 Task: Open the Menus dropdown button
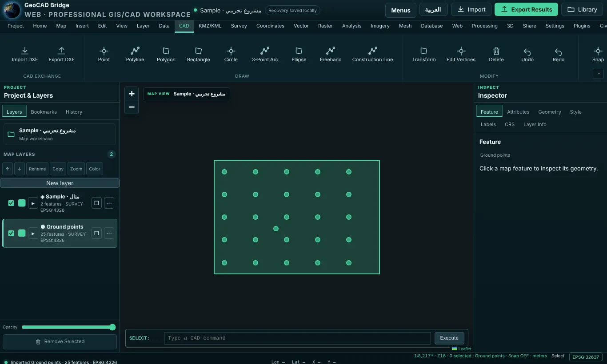tap(401, 10)
